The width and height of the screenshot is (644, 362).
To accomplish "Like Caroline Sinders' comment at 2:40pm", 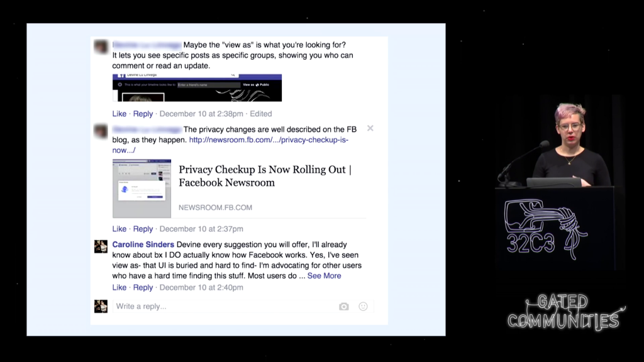I will pos(119,288).
